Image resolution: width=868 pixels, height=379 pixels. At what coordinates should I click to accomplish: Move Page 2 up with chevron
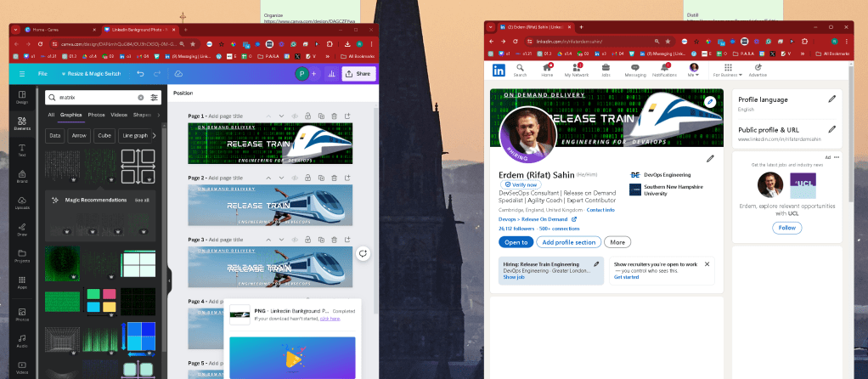click(x=268, y=178)
